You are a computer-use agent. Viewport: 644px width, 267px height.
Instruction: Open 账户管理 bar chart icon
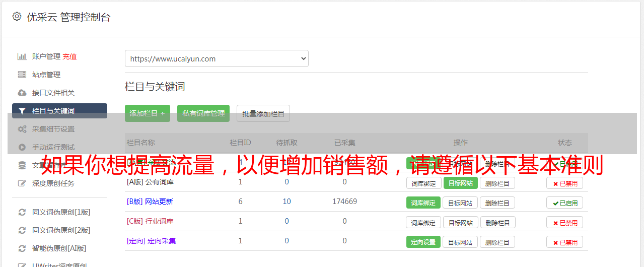click(22, 56)
